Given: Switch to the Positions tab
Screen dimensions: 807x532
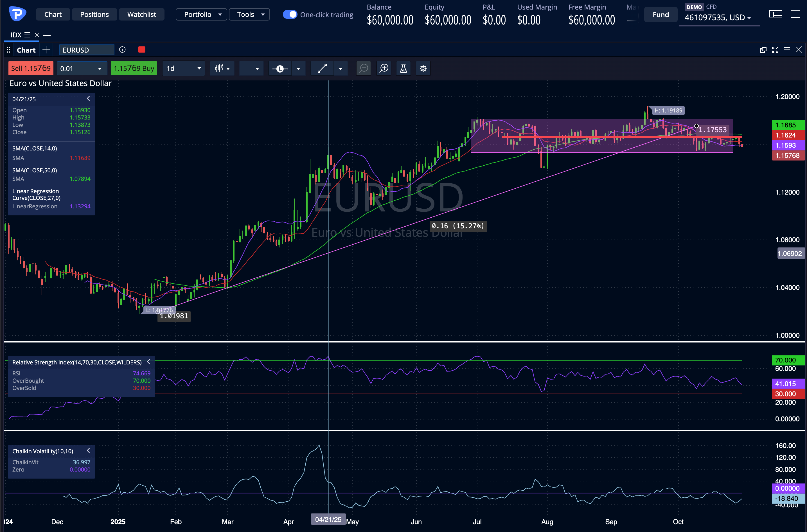Looking at the screenshot, I should click(x=94, y=15).
